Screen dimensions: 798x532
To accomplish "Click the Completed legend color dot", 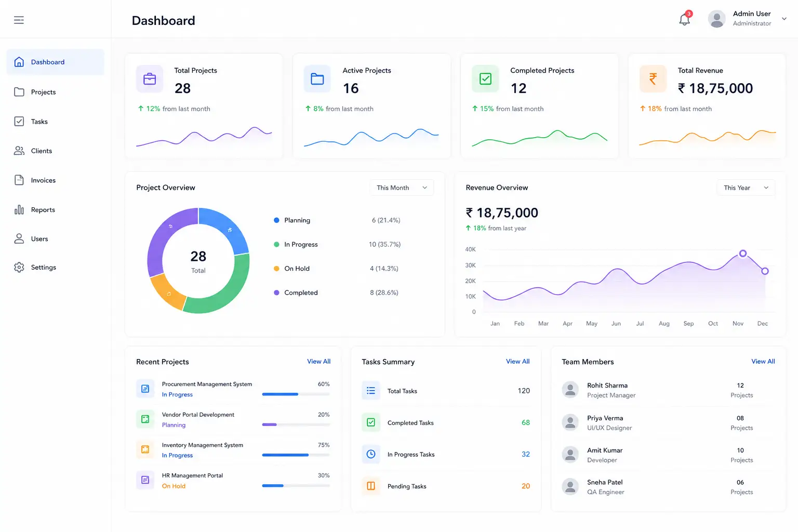I will click(276, 292).
